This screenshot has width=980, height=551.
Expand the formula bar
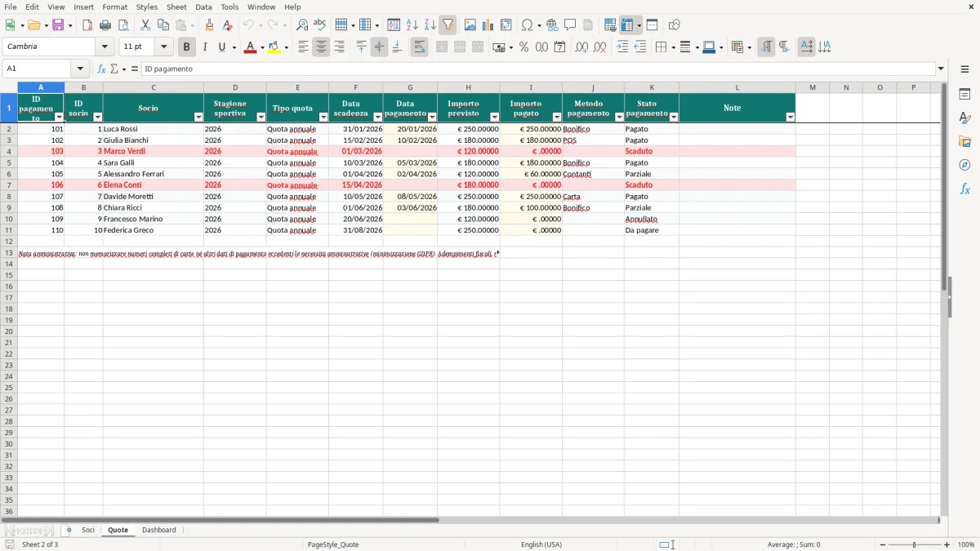(942, 69)
